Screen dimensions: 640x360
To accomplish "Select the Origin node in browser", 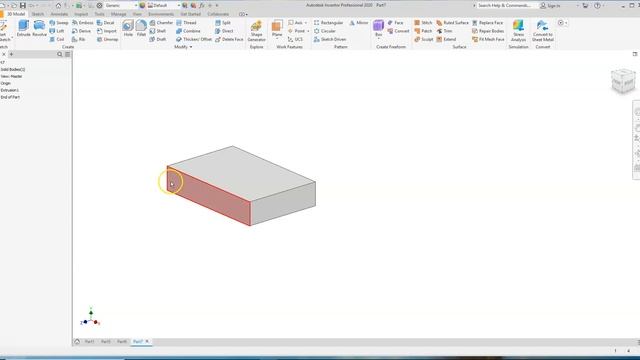I will pos(6,83).
